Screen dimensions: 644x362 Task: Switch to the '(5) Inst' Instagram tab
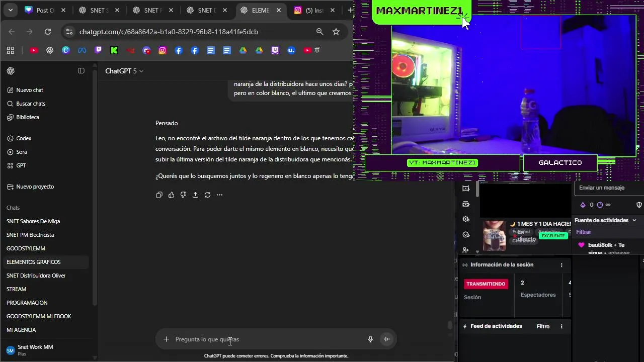tap(314, 10)
